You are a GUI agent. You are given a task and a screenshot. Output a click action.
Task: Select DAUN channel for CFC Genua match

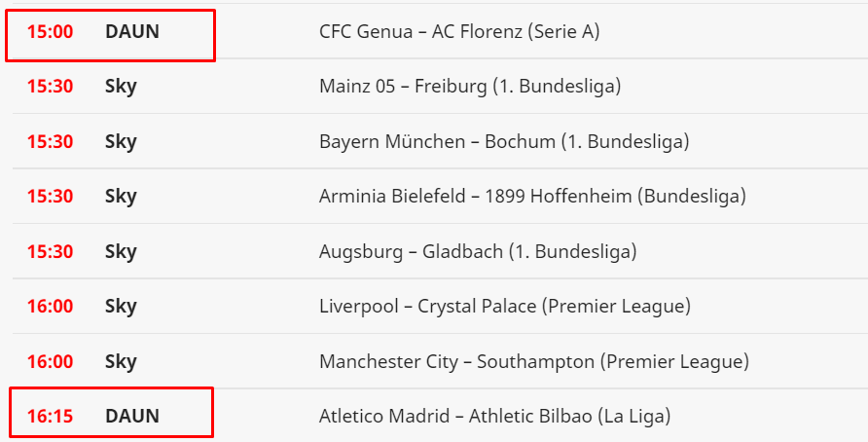[131, 31]
